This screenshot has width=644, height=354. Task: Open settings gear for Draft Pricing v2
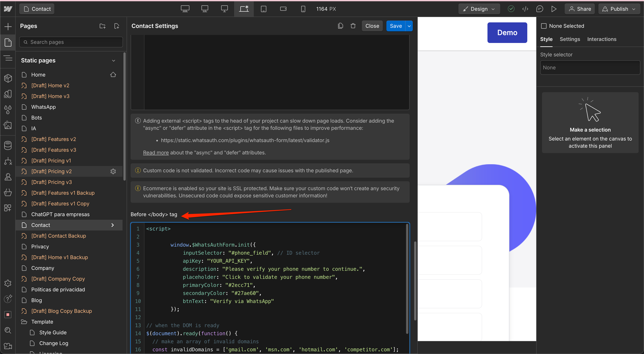(113, 171)
